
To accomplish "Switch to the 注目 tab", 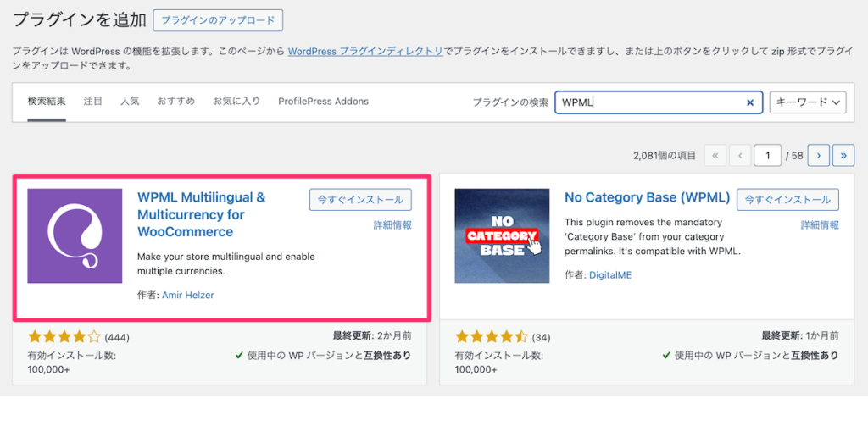I will click(x=93, y=102).
